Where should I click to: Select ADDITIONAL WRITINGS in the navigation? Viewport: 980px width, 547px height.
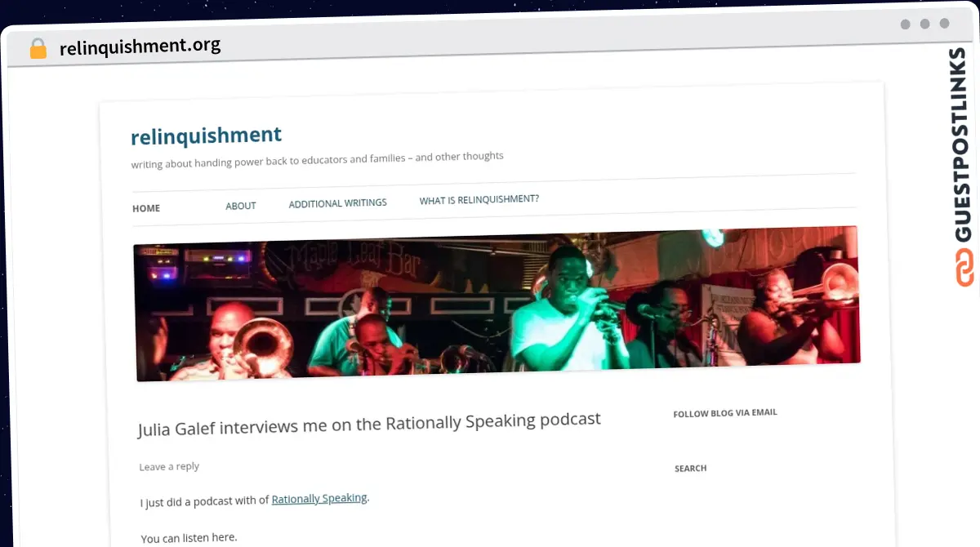tap(337, 203)
